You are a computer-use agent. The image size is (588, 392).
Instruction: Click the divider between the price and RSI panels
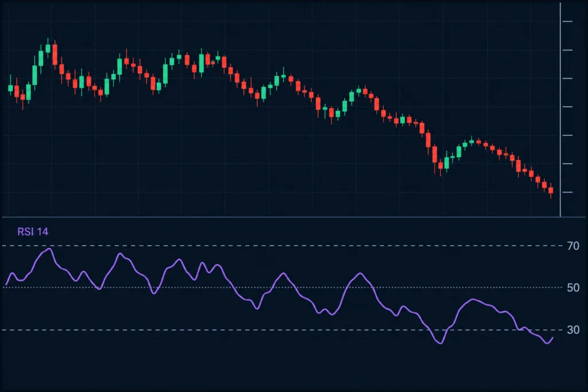(x=294, y=217)
